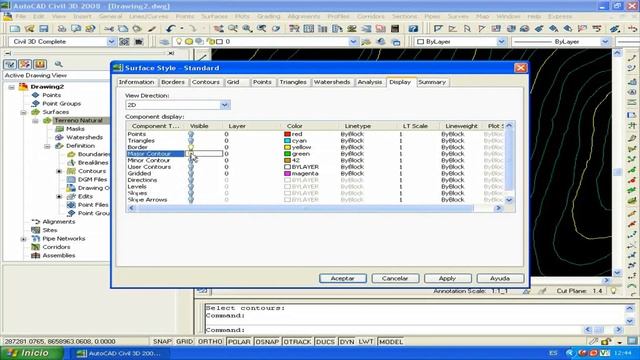
Task: Click the Save diskette toolbar icon
Action: point(44,29)
